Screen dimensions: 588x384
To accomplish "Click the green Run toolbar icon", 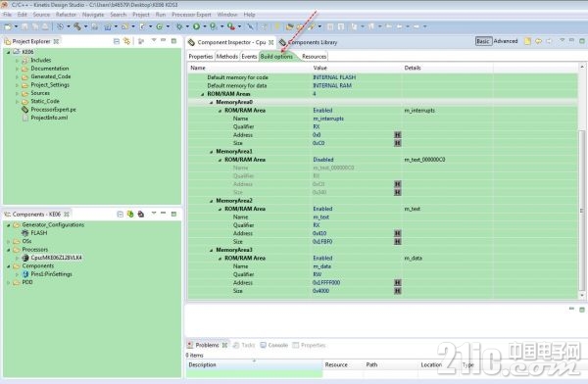I will coord(196,26).
